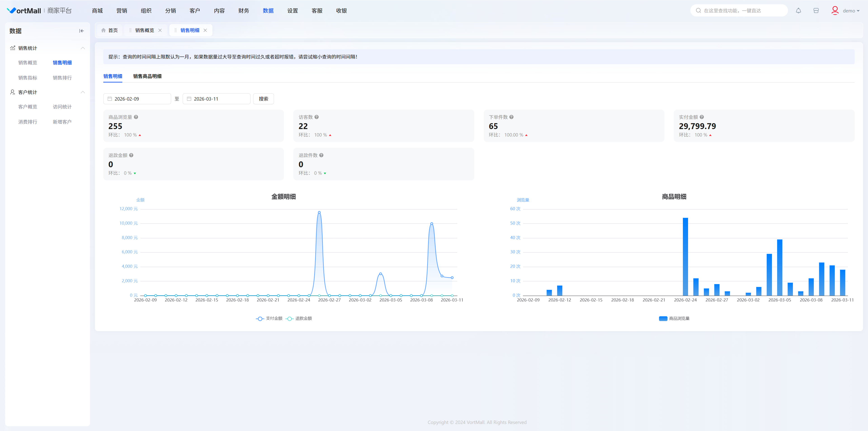Click the help icon beside 实付金额
Viewport: 868px width, 431px height.
coord(702,117)
